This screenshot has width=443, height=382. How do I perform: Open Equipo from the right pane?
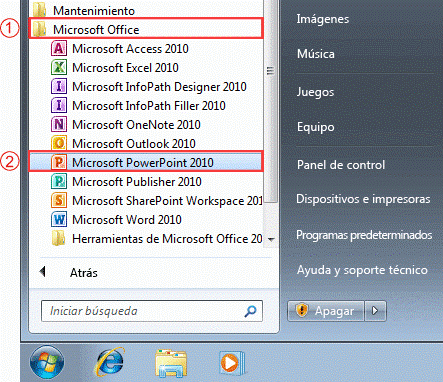point(316,127)
